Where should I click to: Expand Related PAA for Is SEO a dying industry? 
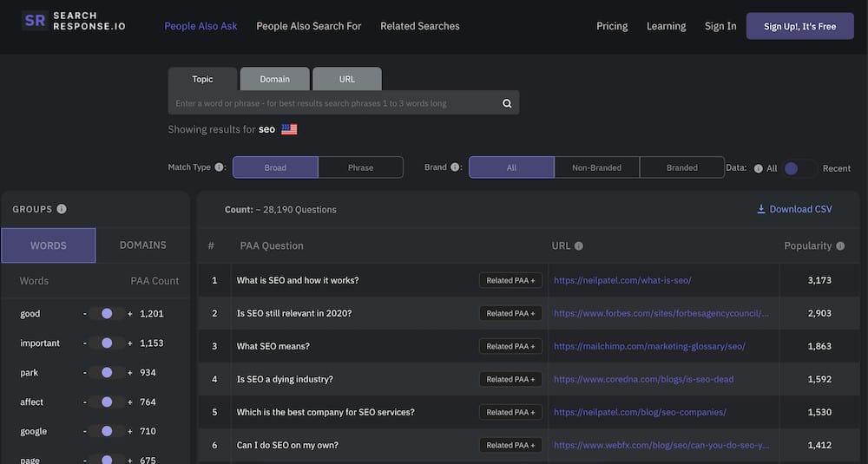click(510, 379)
